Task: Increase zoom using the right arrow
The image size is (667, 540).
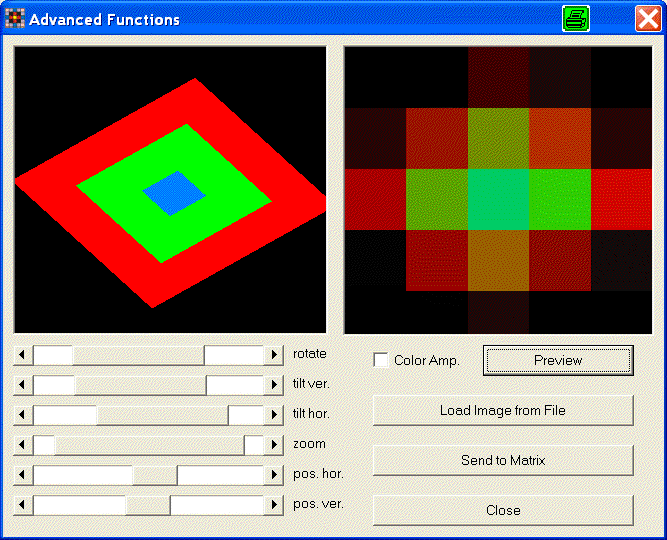Action: point(274,445)
